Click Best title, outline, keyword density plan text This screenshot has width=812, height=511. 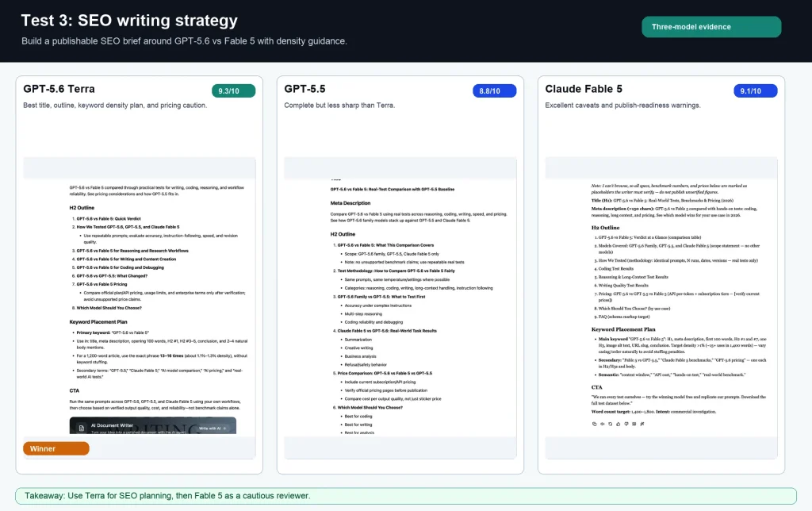point(115,106)
